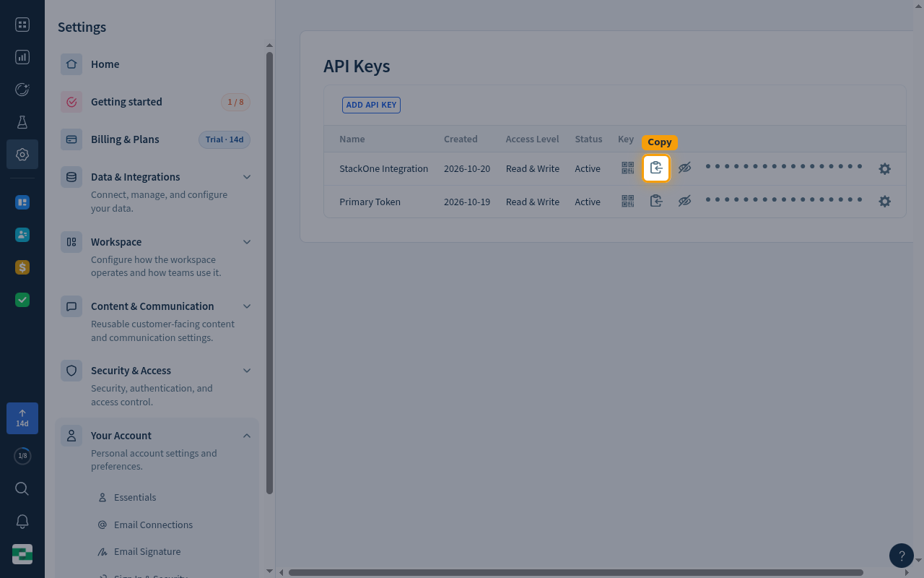Reveal the Primary Token key value
This screenshot has width=924, height=578.
coord(684,202)
